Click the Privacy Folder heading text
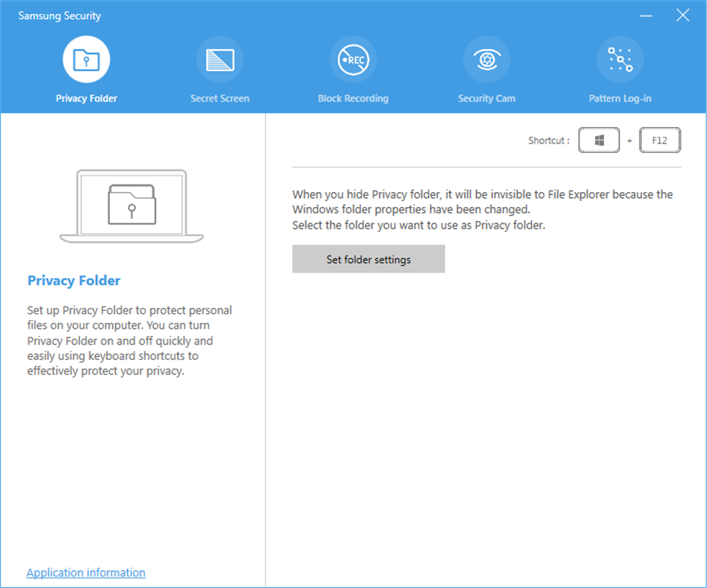707x588 pixels. (x=73, y=280)
